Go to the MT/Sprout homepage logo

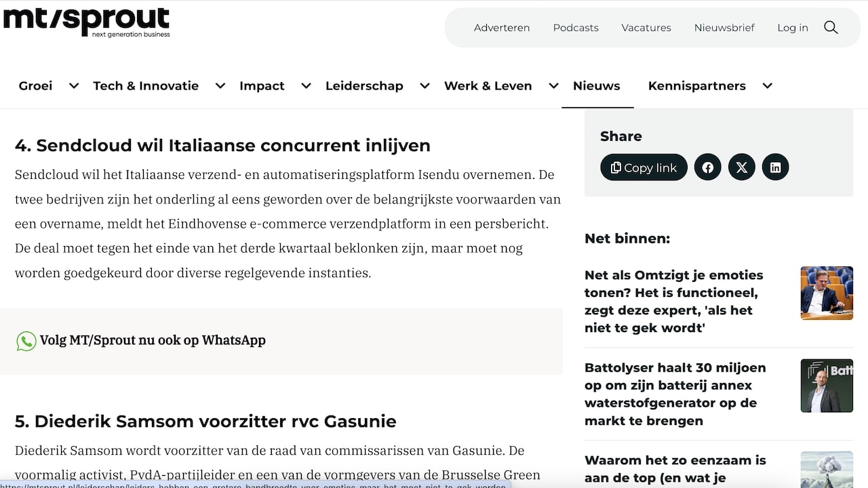(86, 22)
